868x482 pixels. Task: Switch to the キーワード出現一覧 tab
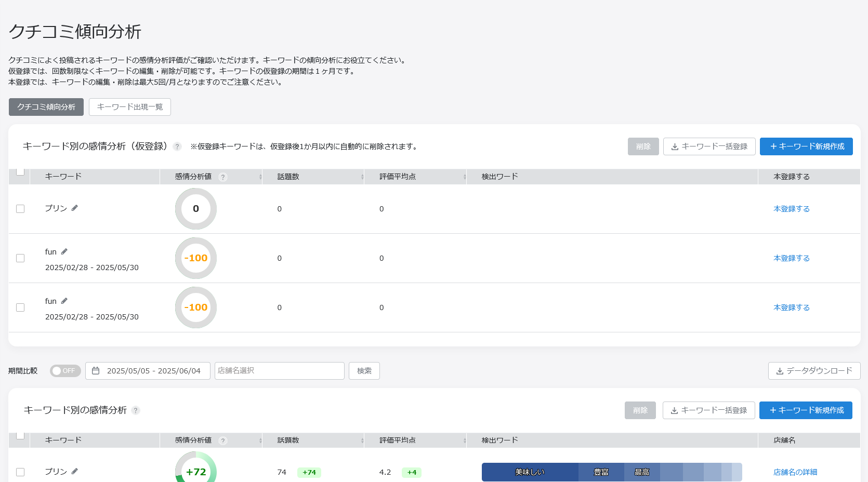pyautogui.click(x=130, y=107)
